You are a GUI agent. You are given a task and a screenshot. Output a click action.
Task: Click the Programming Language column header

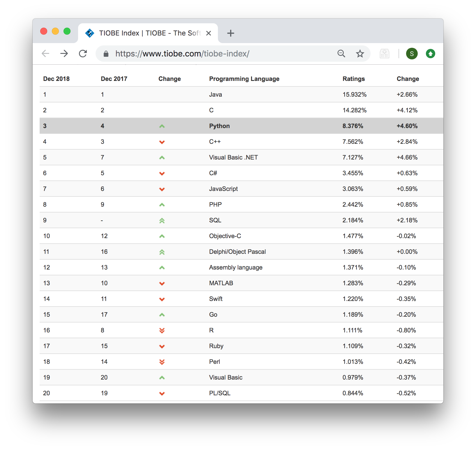pos(244,79)
